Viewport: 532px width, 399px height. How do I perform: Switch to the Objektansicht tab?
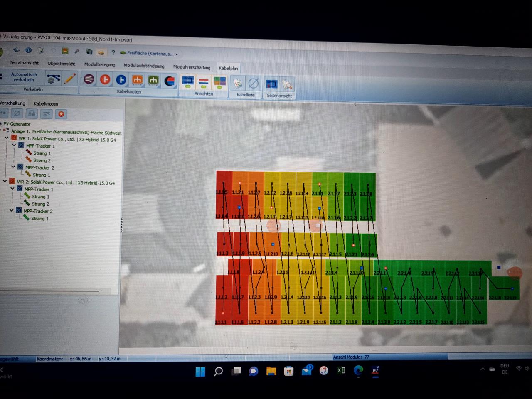point(61,64)
